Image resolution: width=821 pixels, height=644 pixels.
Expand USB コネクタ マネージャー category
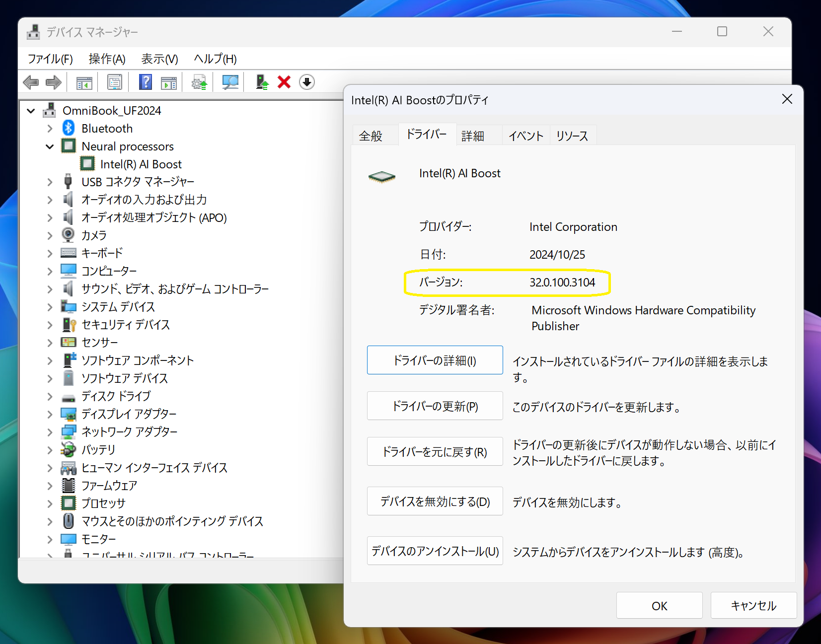(x=50, y=182)
